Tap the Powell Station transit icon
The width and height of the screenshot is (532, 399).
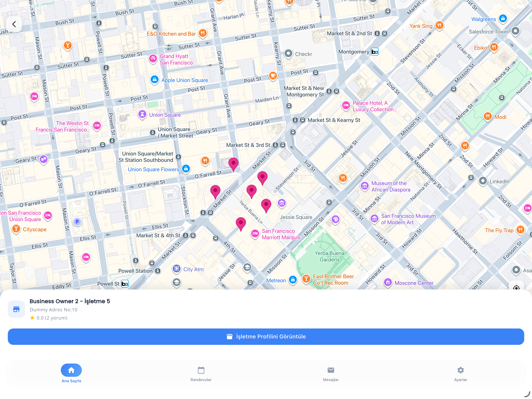point(158,271)
